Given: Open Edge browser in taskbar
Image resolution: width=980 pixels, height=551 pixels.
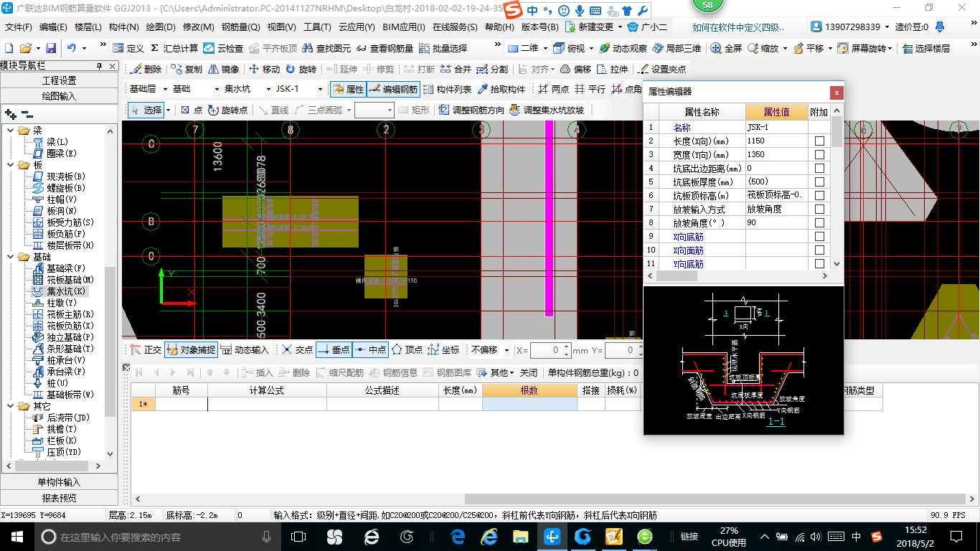Looking at the screenshot, I should coord(459,537).
